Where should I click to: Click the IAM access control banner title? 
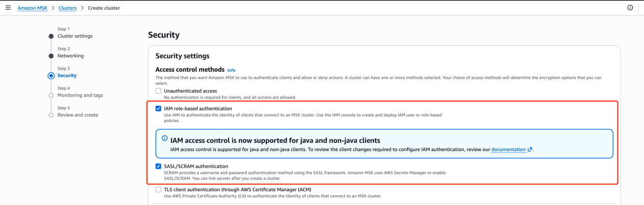tap(275, 140)
